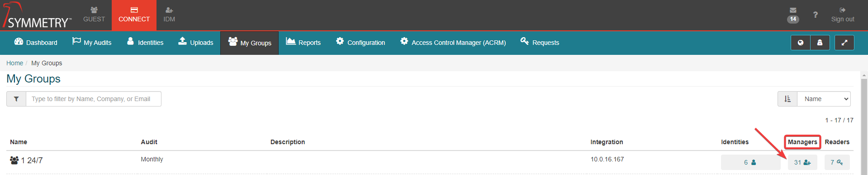Click the 7 readers button

tap(837, 162)
